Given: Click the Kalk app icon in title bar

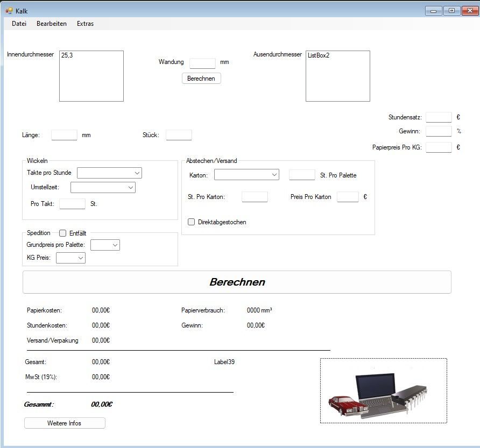Looking at the screenshot, I should 9,11.
